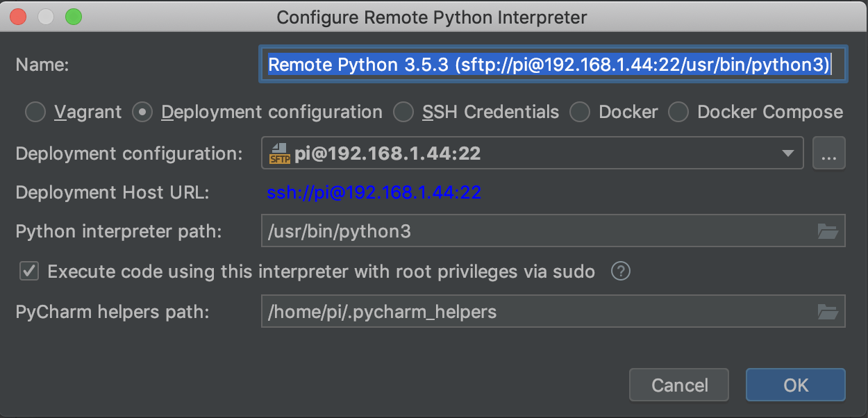Choose the Docker Compose radio option
The height and width of the screenshot is (418, 868).
pos(678,112)
